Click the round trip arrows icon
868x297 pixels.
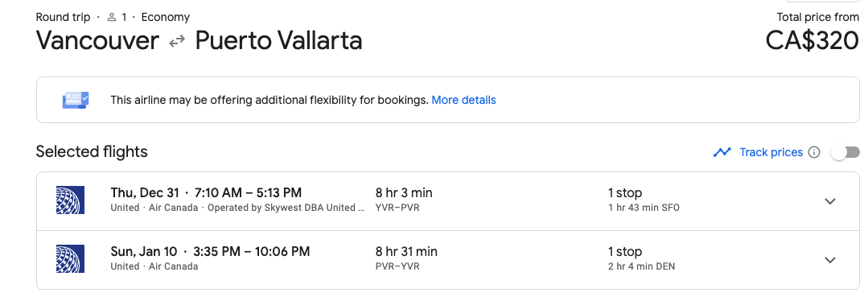pos(177,42)
